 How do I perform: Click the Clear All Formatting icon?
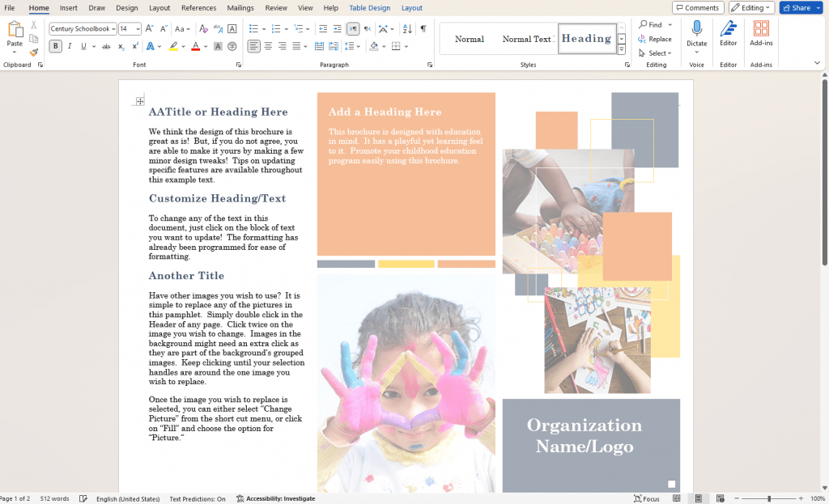coord(203,29)
